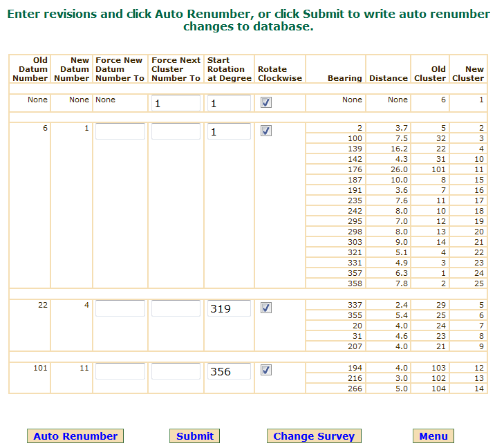This screenshot has height=448, width=495.
Task: Uncheck Rotate Clockwise in the None datum row
Action: 266,102
